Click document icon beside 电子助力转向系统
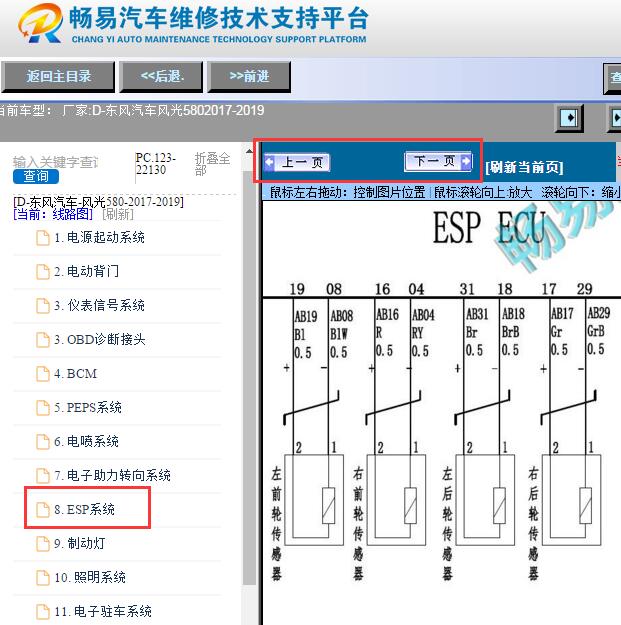Image resolution: width=621 pixels, height=625 pixels. click(43, 476)
